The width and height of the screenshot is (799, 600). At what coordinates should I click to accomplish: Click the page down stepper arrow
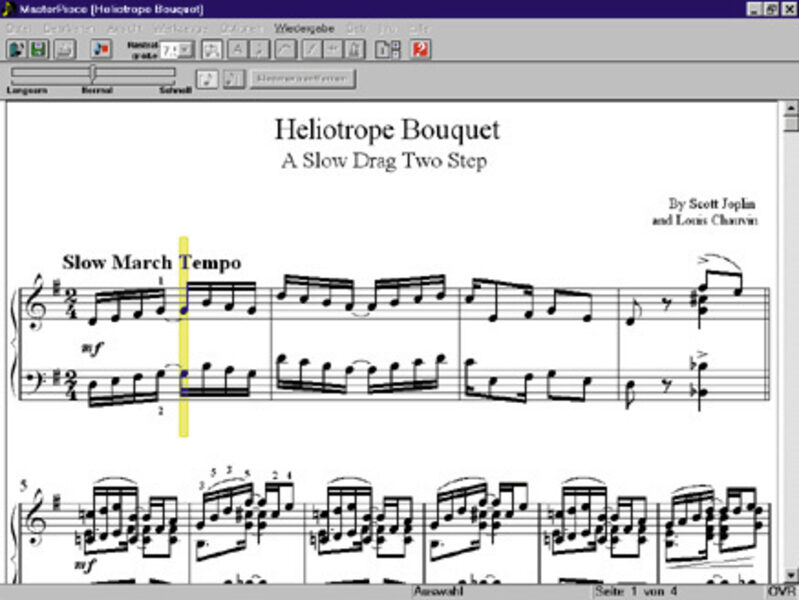[x=396, y=54]
